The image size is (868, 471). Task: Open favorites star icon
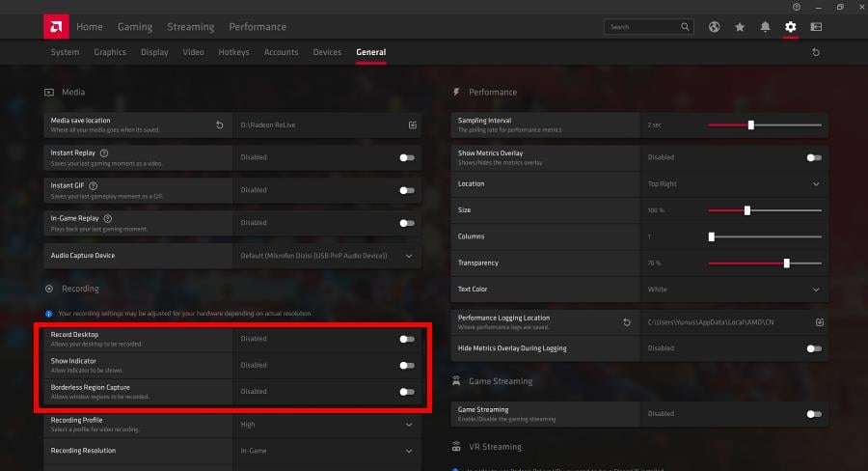(x=740, y=27)
